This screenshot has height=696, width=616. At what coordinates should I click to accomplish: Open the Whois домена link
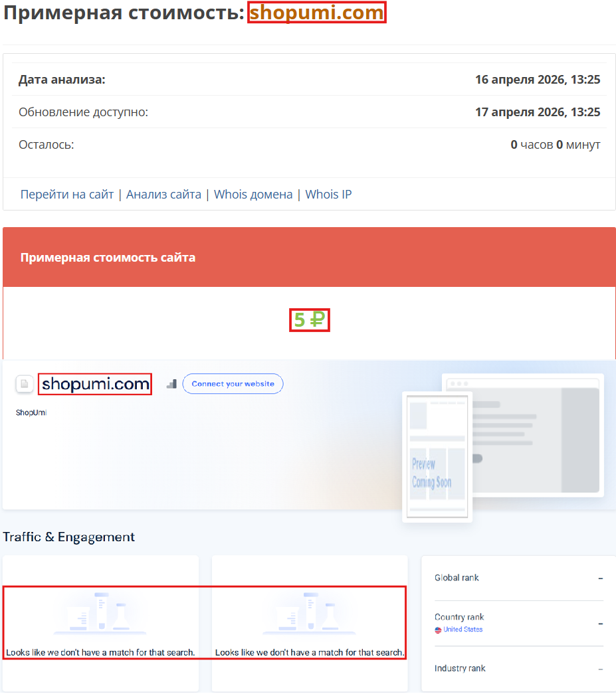(253, 194)
